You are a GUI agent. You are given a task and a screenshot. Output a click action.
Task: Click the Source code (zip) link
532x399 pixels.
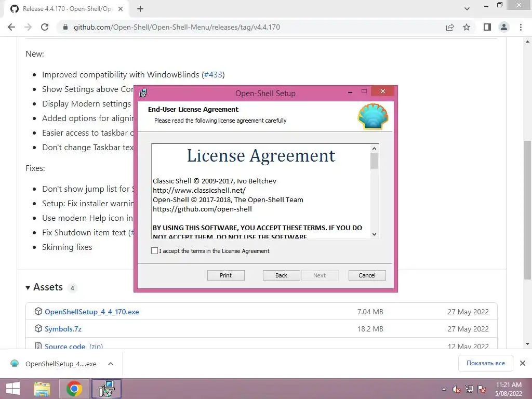pos(74,346)
